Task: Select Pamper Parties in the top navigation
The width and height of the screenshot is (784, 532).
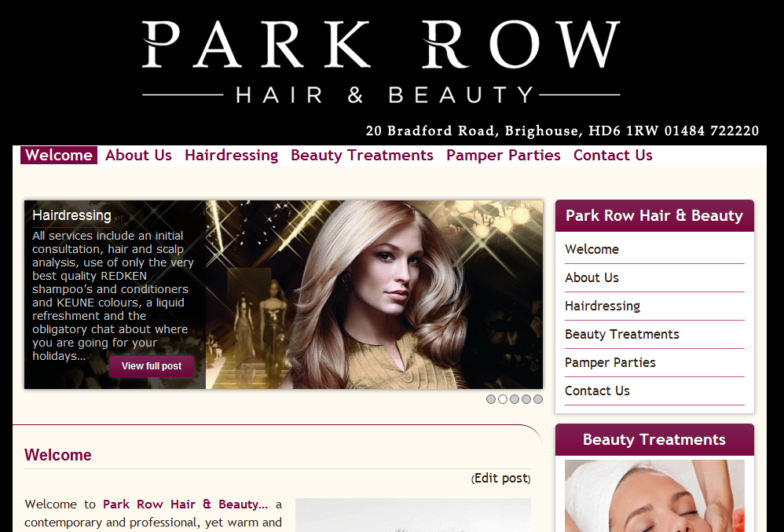Action: [503, 155]
